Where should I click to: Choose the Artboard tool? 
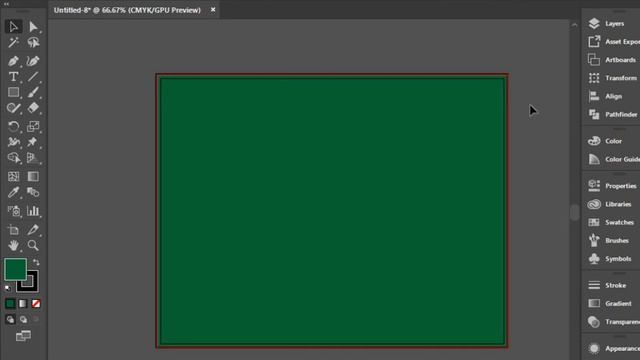point(13,230)
